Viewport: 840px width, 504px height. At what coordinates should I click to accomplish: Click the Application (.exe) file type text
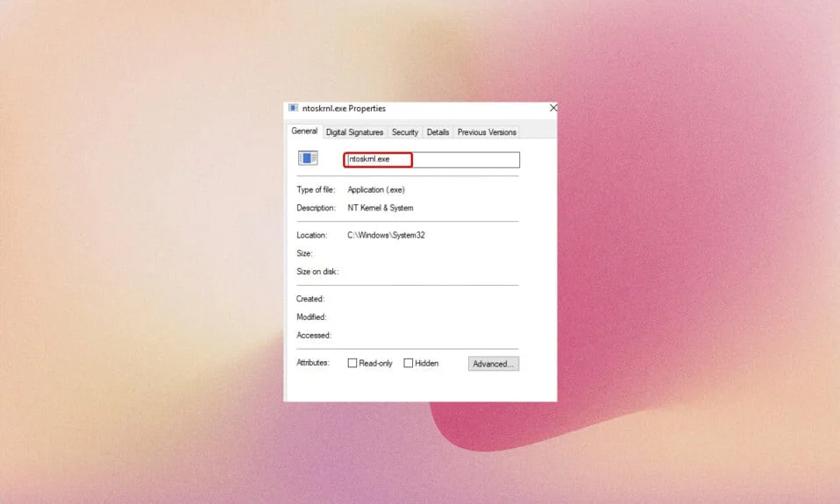click(x=376, y=189)
